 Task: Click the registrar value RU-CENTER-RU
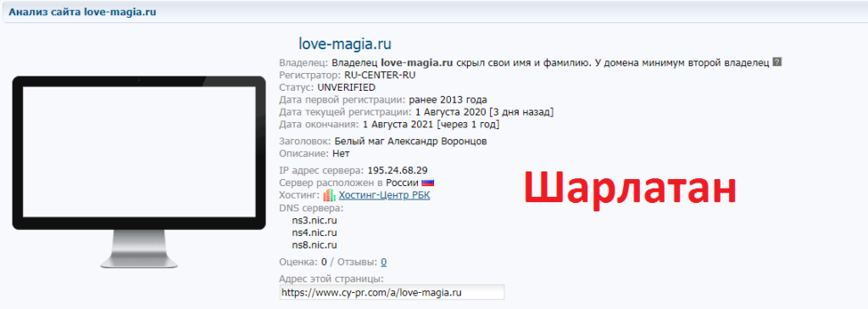380,75
